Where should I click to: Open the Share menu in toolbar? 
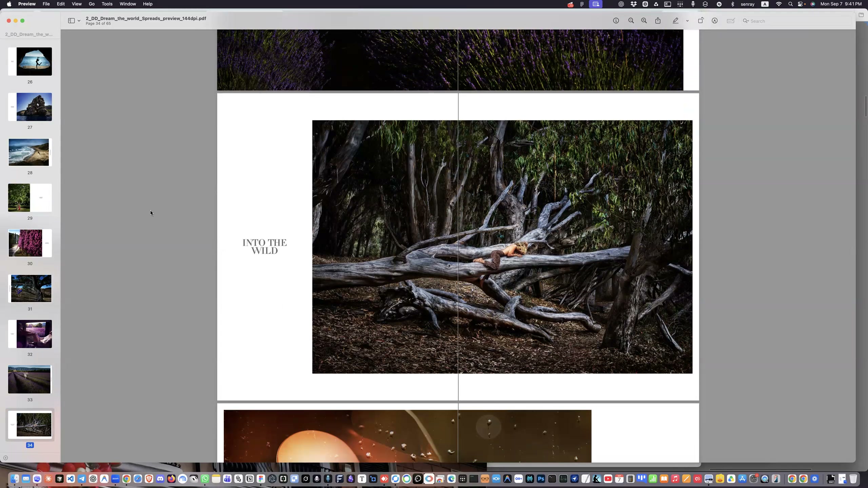658,21
